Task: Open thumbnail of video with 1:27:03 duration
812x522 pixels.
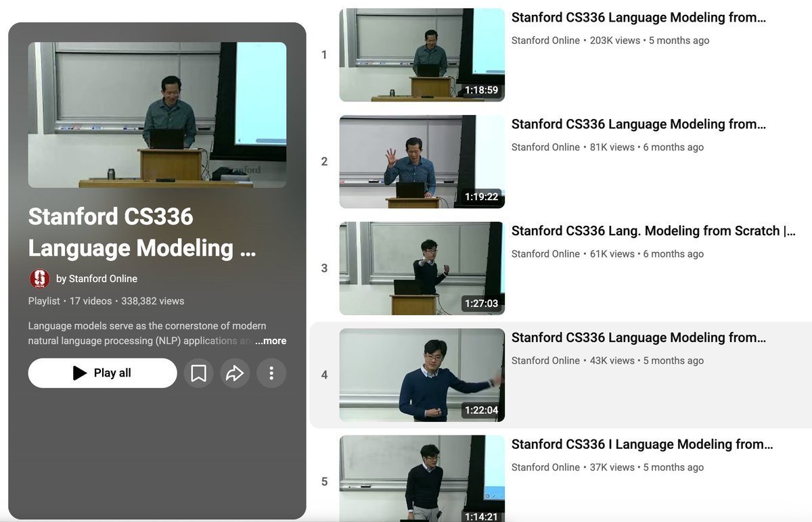Action: coord(422,268)
